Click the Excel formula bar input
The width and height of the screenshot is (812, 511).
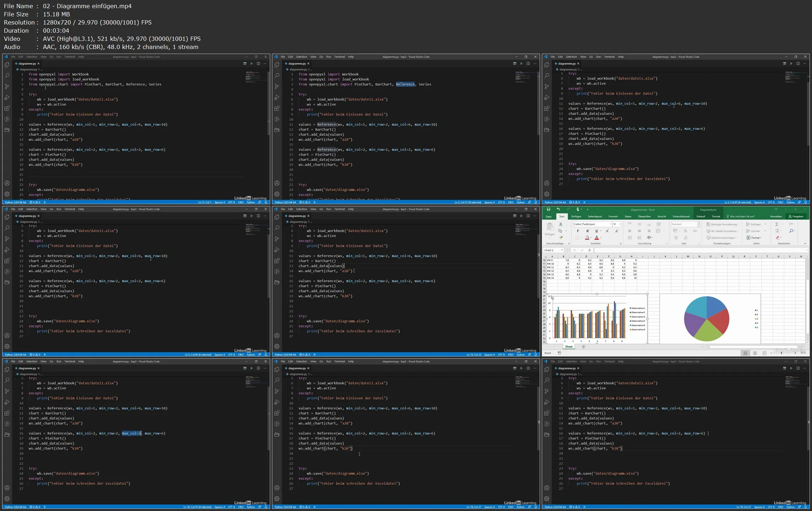(x=700, y=250)
